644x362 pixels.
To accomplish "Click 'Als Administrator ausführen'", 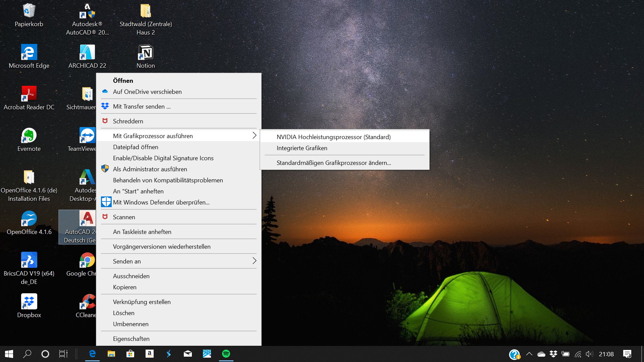I will [150, 169].
